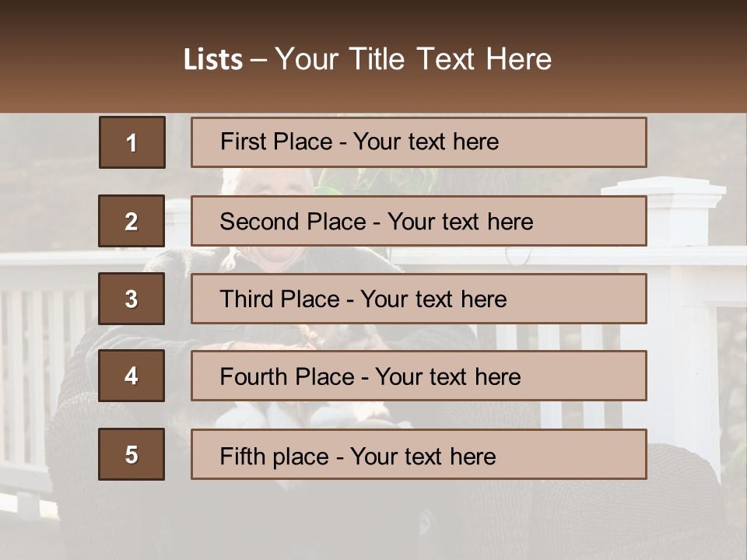Click the bold word 'Lists' in title
Screen dimensions: 747x560
point(212,60)
